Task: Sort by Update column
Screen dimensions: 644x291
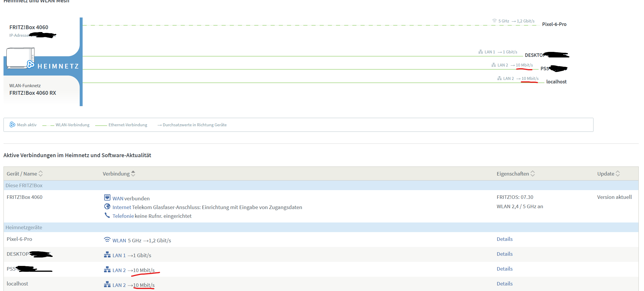Action: tap(608, 173)
